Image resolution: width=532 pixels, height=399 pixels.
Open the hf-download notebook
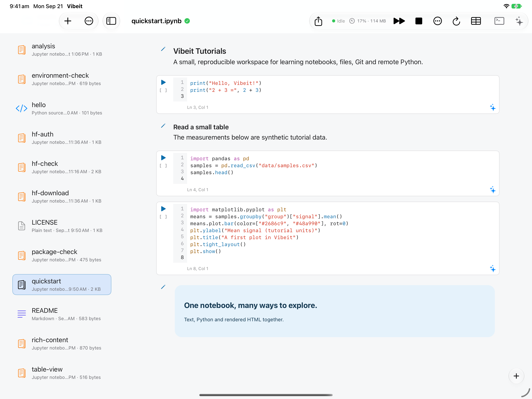(x=62, y=196)
